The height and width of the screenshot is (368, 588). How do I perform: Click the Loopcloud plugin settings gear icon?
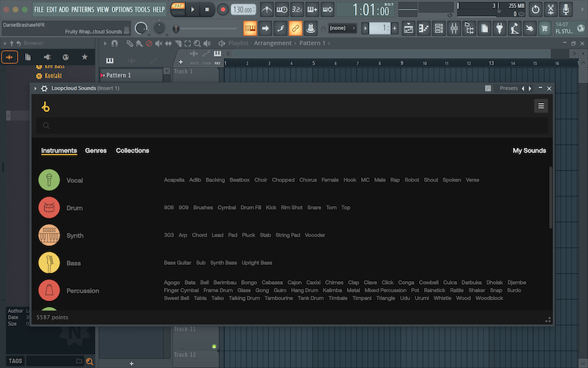pyautogui.click(x=44, y=88)
